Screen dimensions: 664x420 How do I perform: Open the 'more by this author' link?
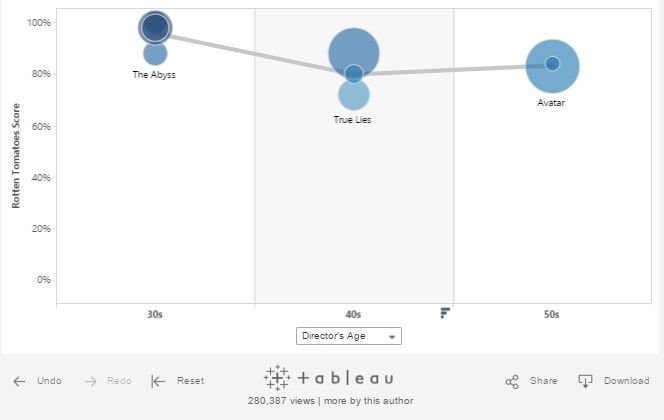(372, 400)
